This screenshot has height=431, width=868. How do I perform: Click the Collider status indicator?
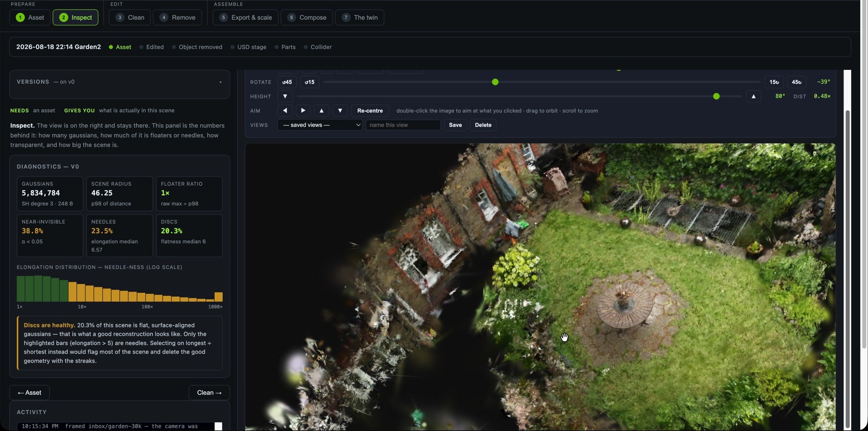point(318,47)
